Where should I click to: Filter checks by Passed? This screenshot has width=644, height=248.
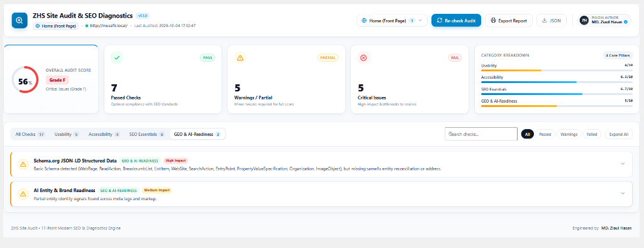pos(545,134)
